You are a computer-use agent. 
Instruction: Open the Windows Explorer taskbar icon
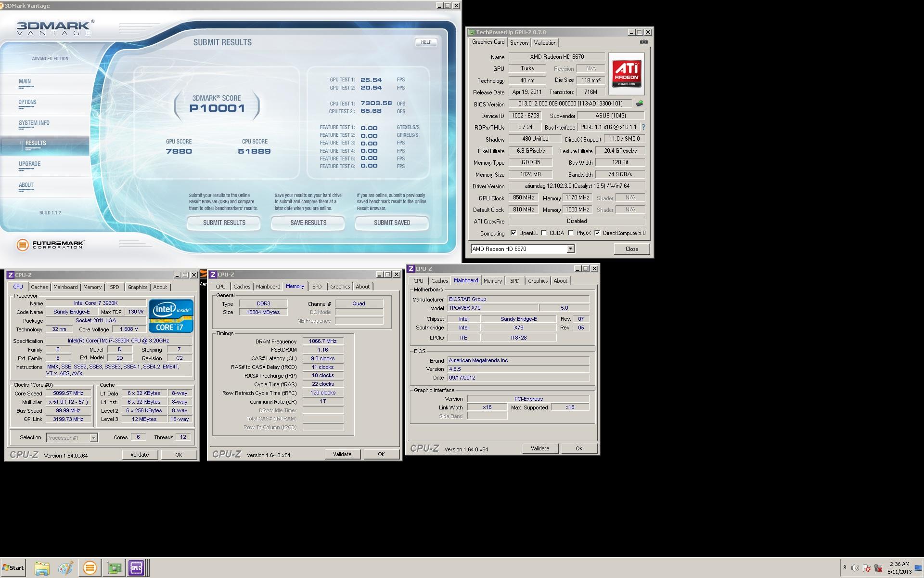point(42,568)
